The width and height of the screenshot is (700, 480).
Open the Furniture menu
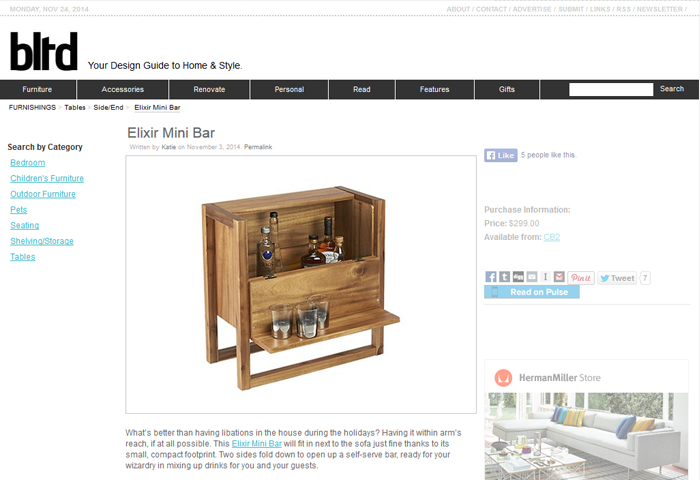tap(38, 89)
